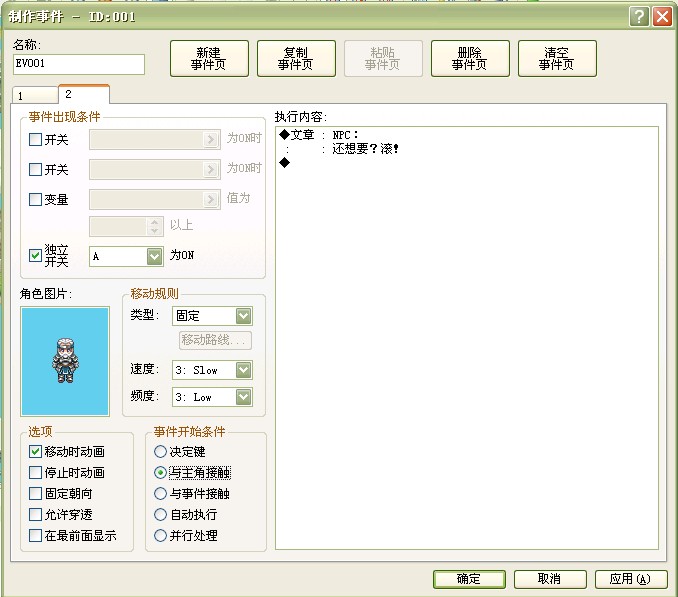Enable the second 开关 condition checkbox
Viewport: 678px width, 597px height.
[x=35, y=169]
